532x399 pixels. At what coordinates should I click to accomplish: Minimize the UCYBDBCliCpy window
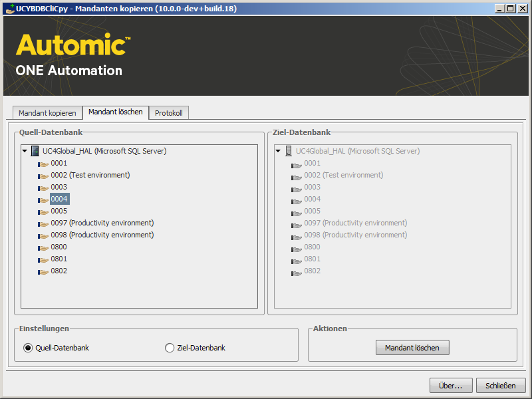coord(499,9)
